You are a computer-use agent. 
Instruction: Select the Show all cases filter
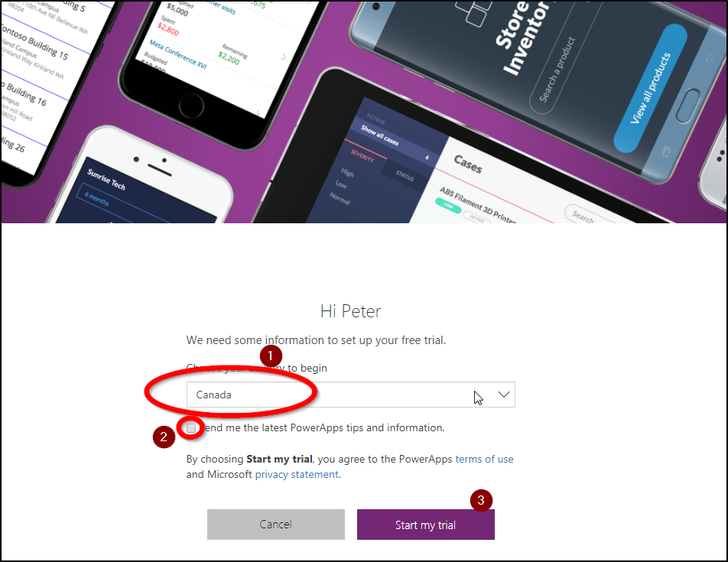click(x=380, y=135)
